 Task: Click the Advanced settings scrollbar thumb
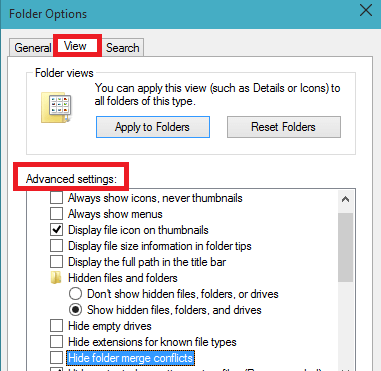346,248
